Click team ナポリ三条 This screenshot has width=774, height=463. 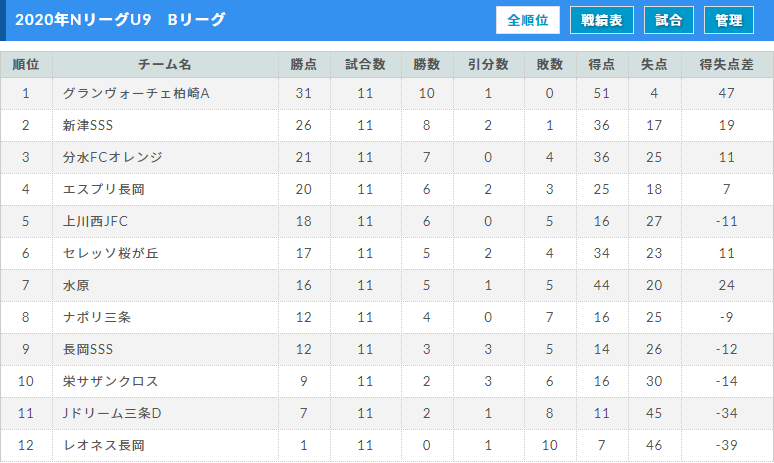tap(97, 317)
